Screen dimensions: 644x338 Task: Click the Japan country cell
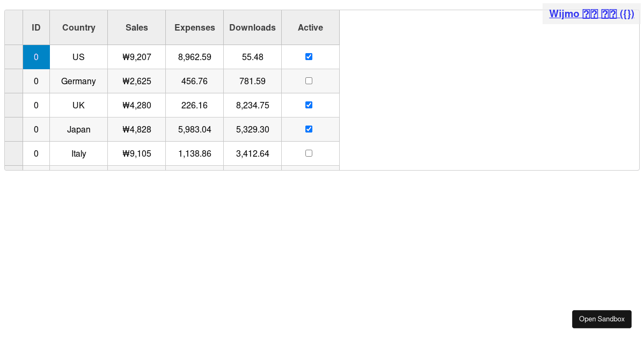[x=79, y=129]
